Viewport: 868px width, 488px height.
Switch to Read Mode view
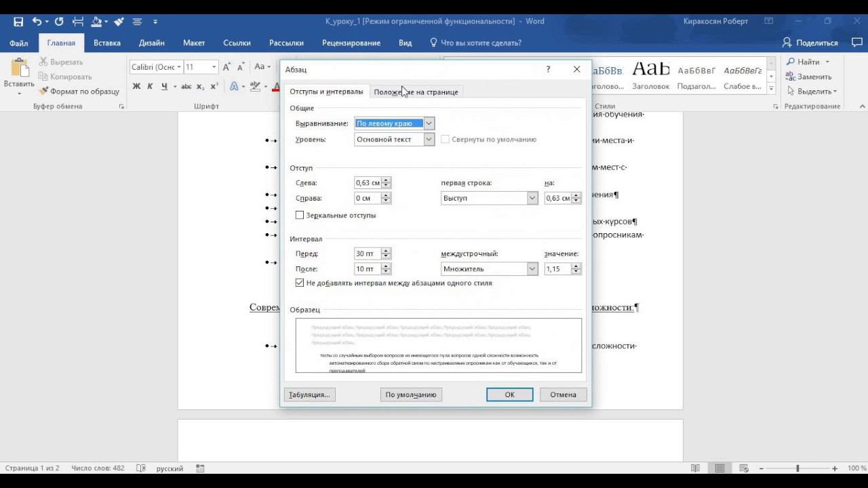click(695, 468)
